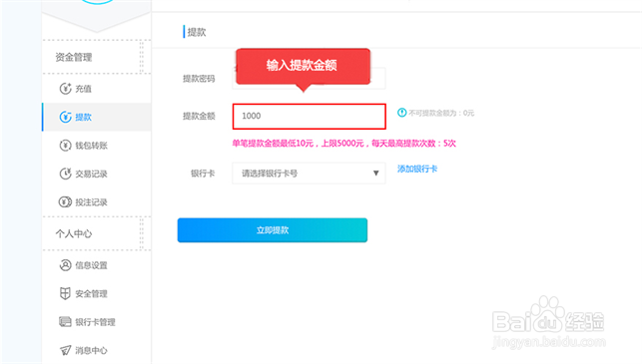This screenshot has width=642, height=364.
Task: Click the 充值 recharge icon
Action: [x=66, y=89]
